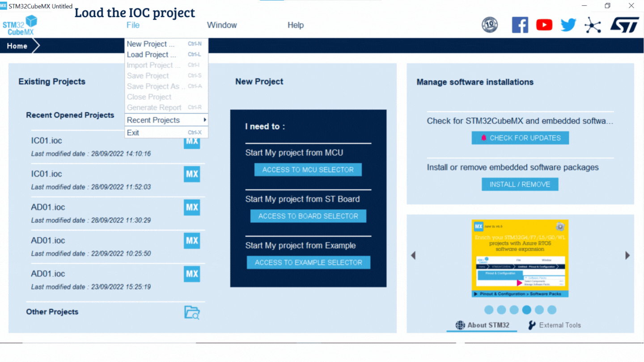The width and height of the screenshot is (644, 362).
Task: Open the File menu
Action: point(133,25)
